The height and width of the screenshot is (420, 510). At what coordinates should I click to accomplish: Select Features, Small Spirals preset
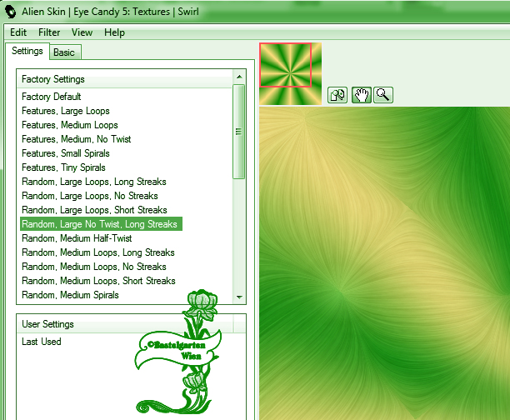pos(66,153)
